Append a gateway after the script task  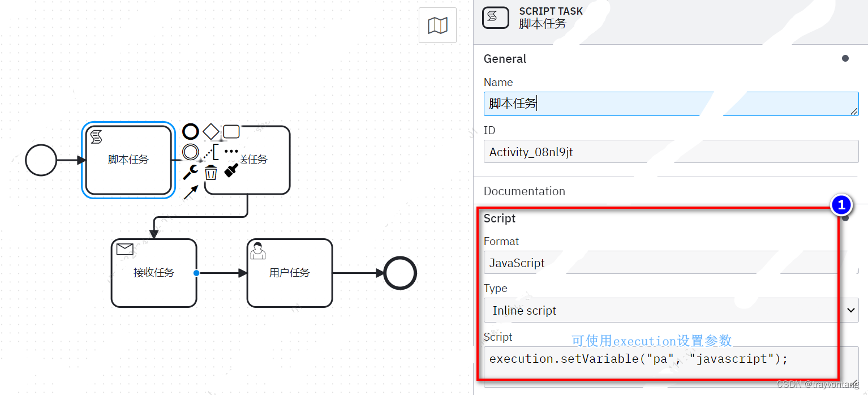click(210, 131)
